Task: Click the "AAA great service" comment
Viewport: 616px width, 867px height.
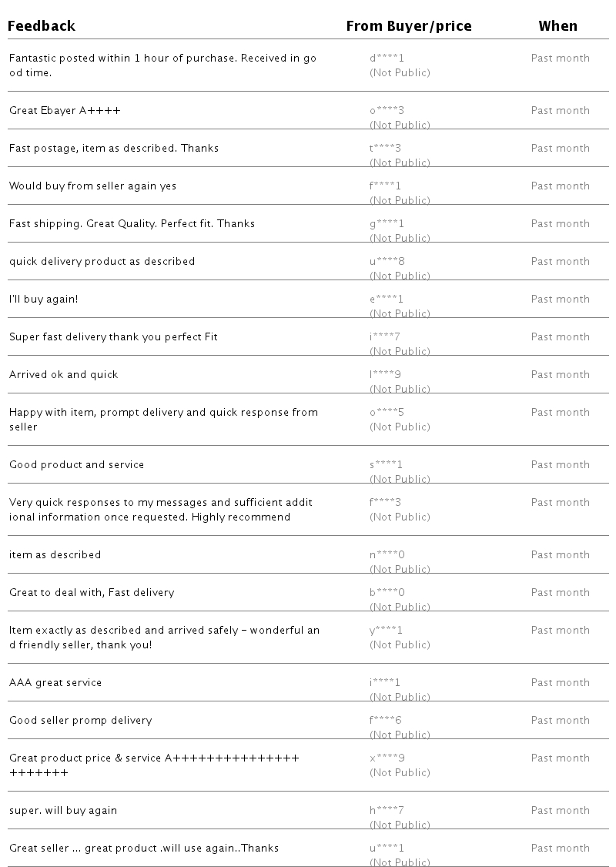Action: 55,682
